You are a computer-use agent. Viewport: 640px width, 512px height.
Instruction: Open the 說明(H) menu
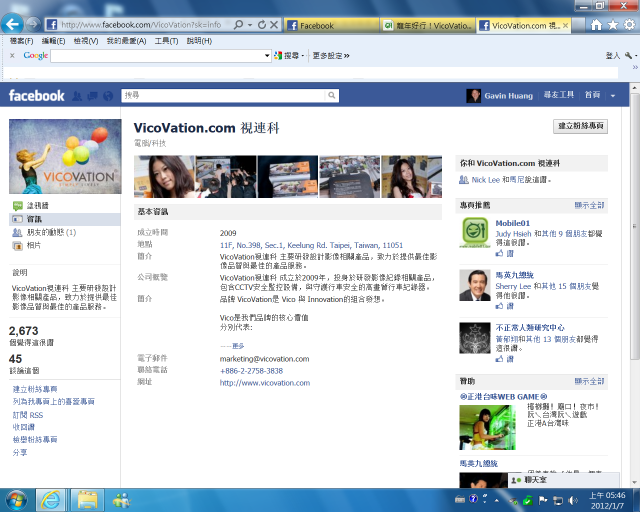click(199, 41)
